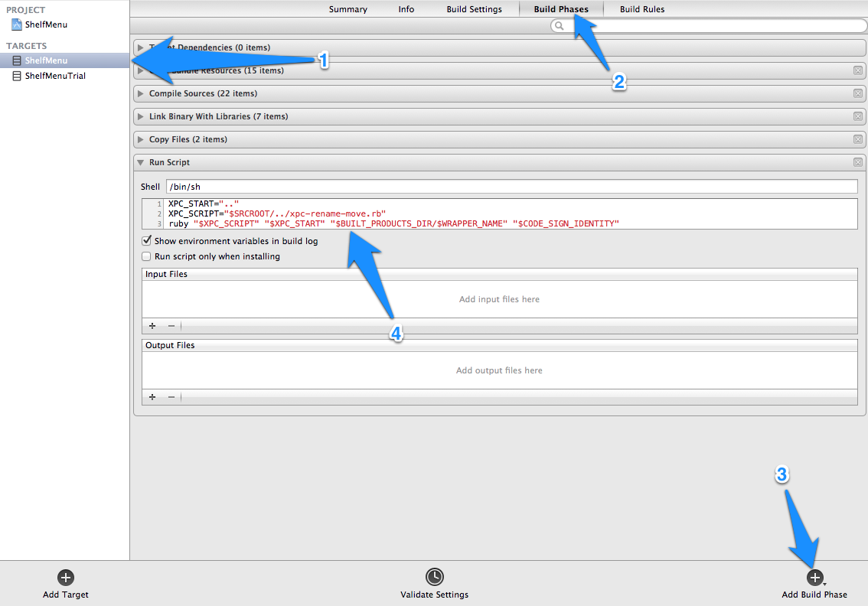Remove the Run Script phase via its X
Viewport: 868px width, 606px height.
[x=858, y=162]
